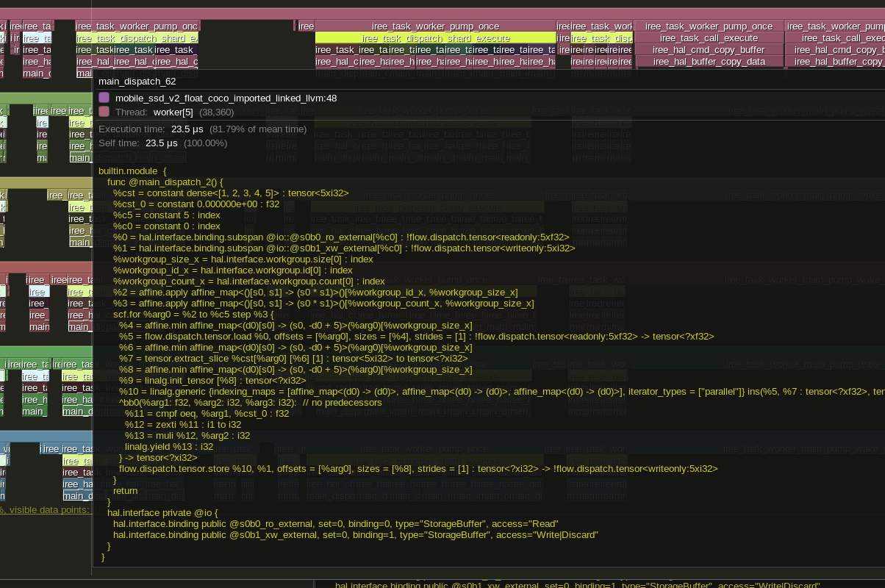This screenshot has width=885, height=588.
Task: Click the 'scf.for %arg0 = %2 to %c5' line
Action: (x=193, y=314)
